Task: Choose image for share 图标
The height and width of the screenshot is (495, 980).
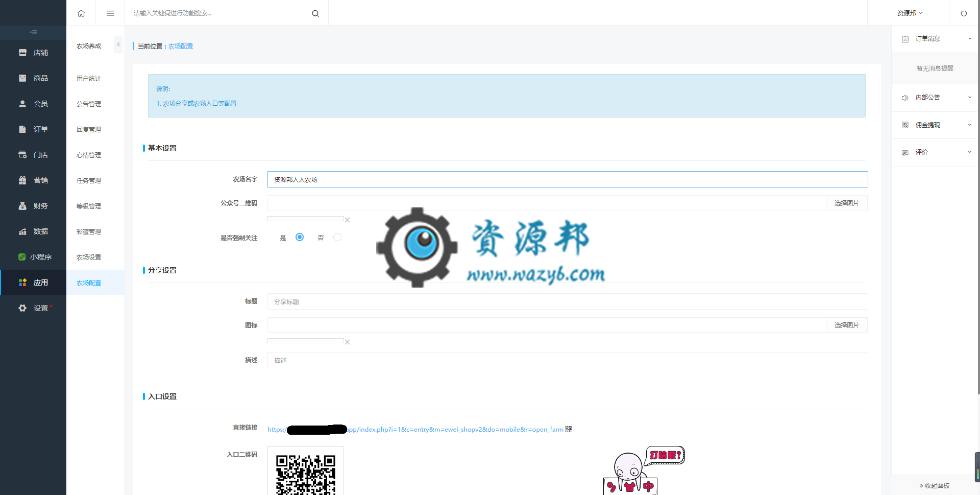Action: [x=847, y=325]
